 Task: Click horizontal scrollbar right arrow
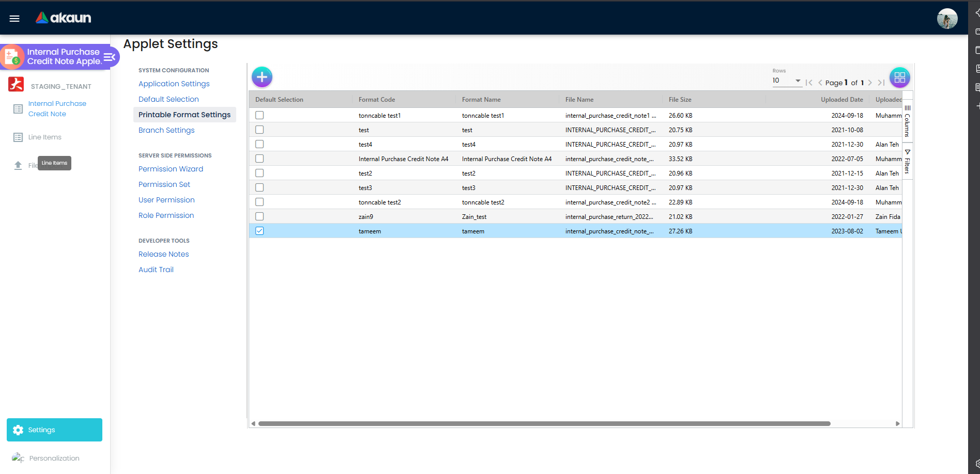pos(898,423)
